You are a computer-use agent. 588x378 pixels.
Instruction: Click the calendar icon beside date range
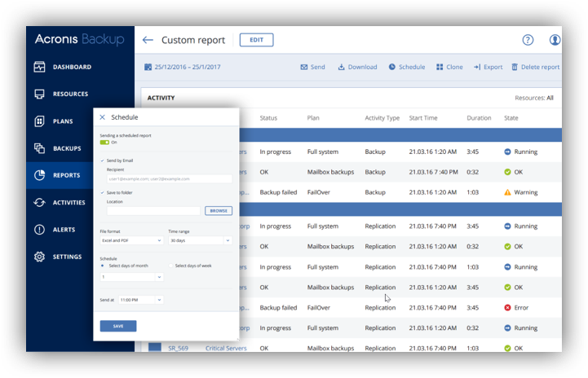point(148,67)
